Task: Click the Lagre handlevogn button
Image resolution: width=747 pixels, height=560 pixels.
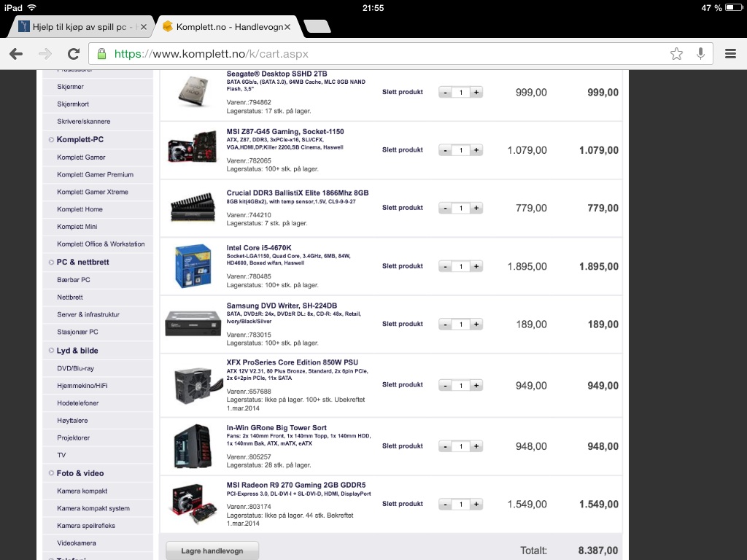Action: coord(212,551)
